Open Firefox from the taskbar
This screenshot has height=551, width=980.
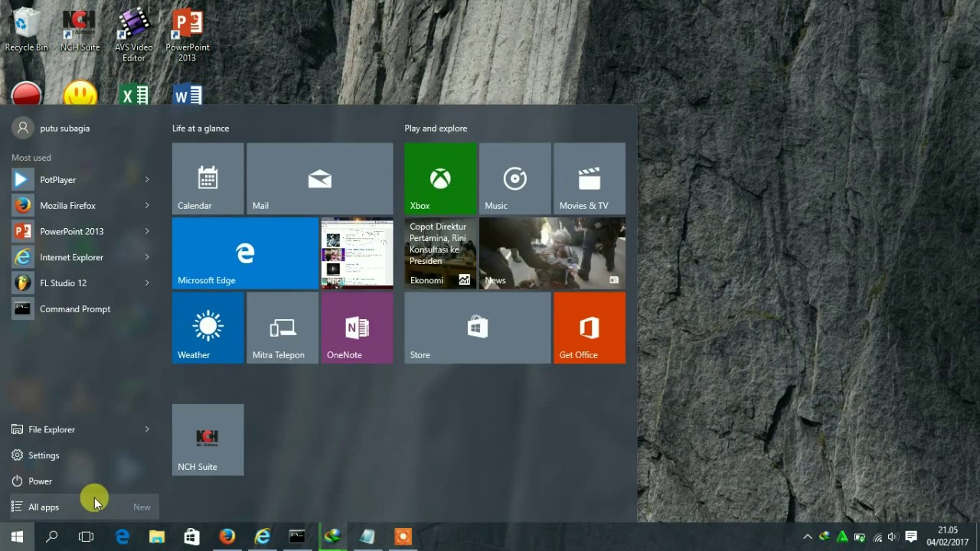(x=227, y=536)
